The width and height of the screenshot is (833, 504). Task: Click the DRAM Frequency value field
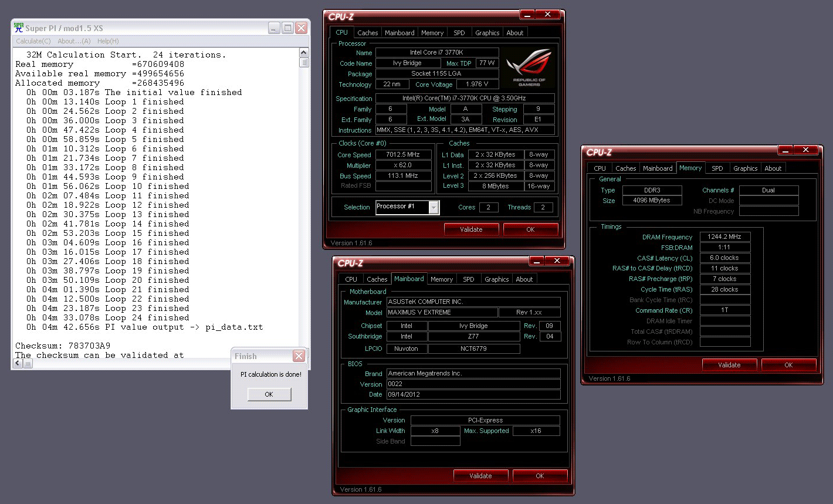click(x=724, y=237)
